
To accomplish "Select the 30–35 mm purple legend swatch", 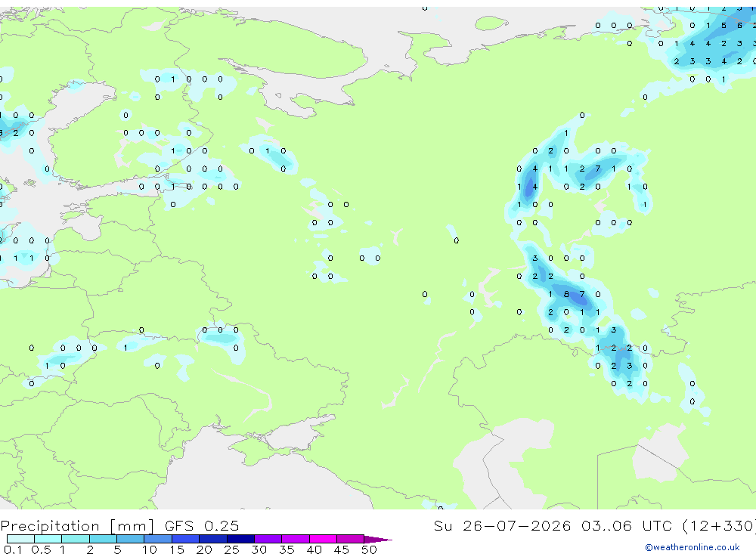I will [x=268, y=539].
